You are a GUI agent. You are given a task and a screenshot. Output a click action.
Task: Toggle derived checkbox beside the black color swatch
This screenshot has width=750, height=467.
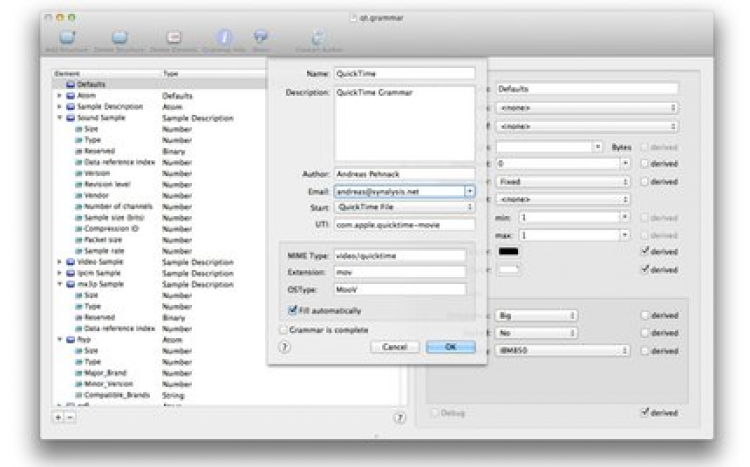click(644, 251)
